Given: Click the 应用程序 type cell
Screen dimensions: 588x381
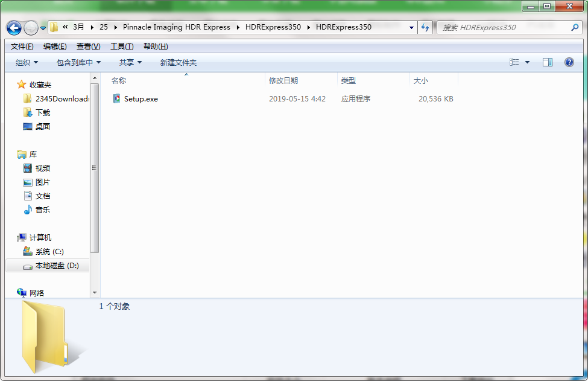Looking at the screenshot, I should click(355, 99).
